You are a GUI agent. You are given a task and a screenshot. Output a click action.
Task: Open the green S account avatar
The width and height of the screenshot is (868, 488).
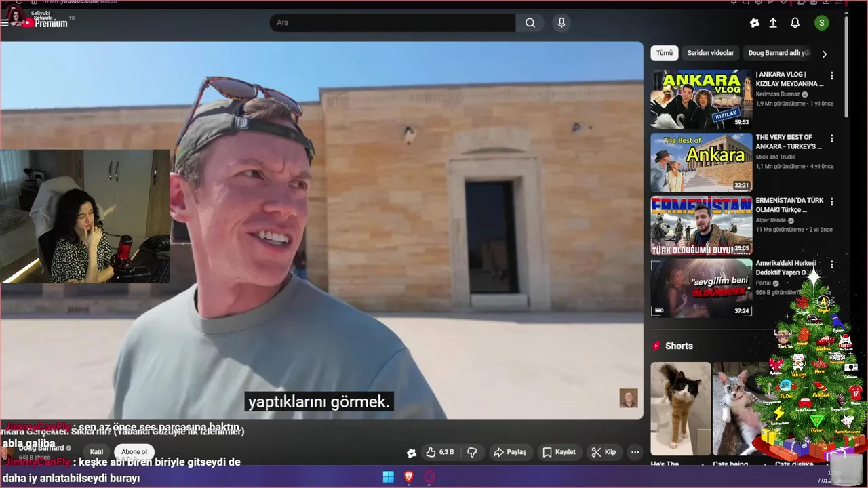point(822,23)
